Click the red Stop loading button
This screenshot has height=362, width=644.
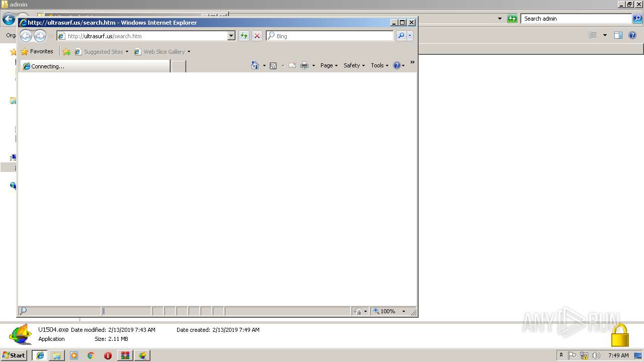(257, 36)
